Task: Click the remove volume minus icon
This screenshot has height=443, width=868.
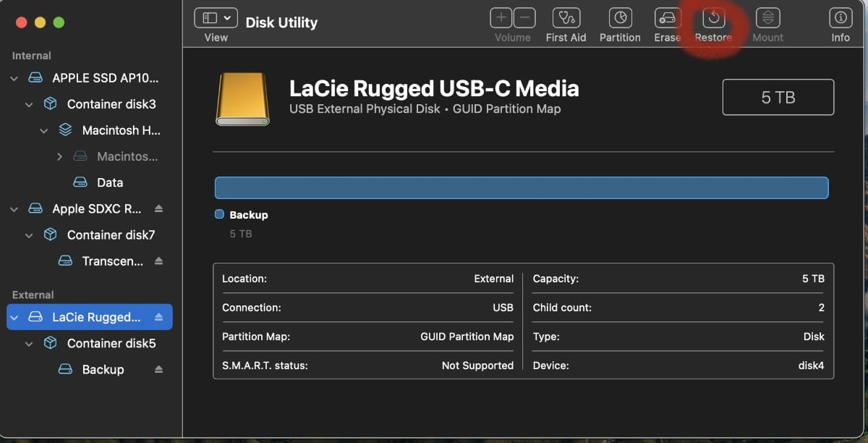Action: (x=524, y=18)
